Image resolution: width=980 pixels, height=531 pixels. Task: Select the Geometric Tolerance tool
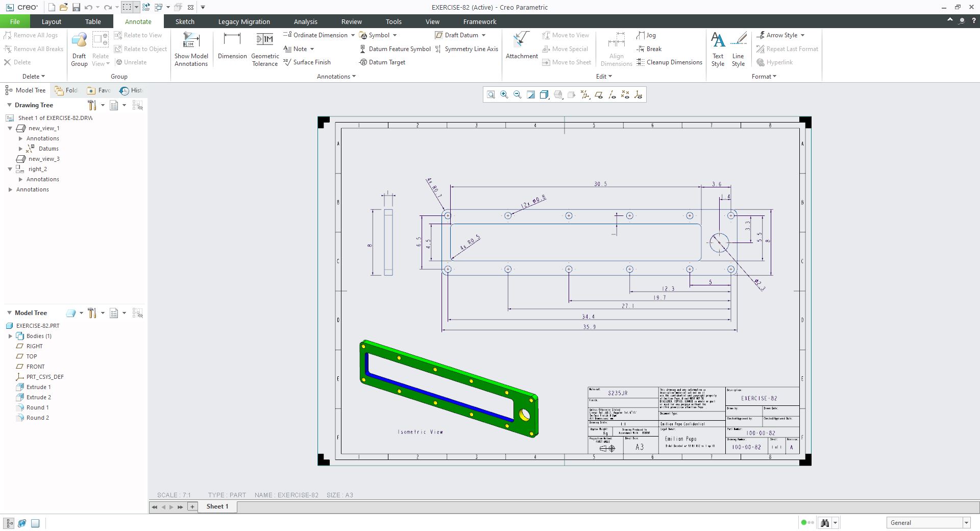265,49
